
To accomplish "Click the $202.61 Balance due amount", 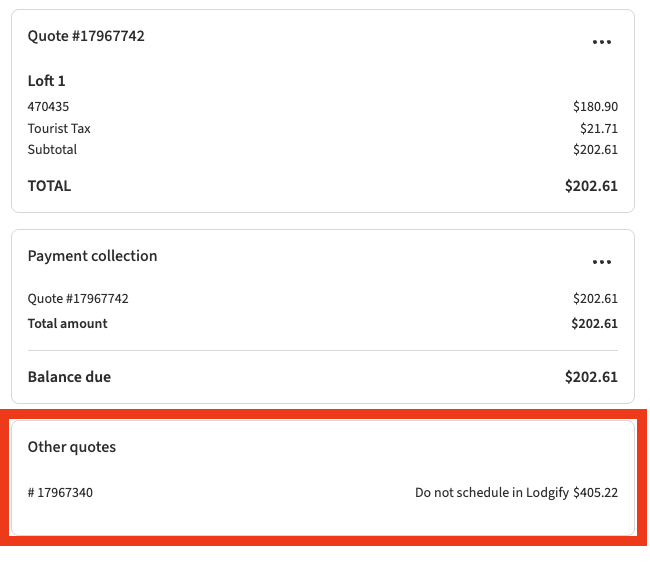I will [x=591, y=377].
